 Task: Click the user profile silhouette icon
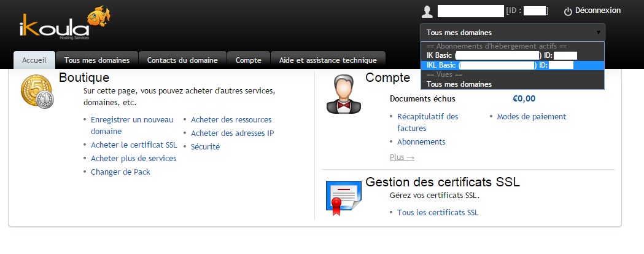pos(427,11)
